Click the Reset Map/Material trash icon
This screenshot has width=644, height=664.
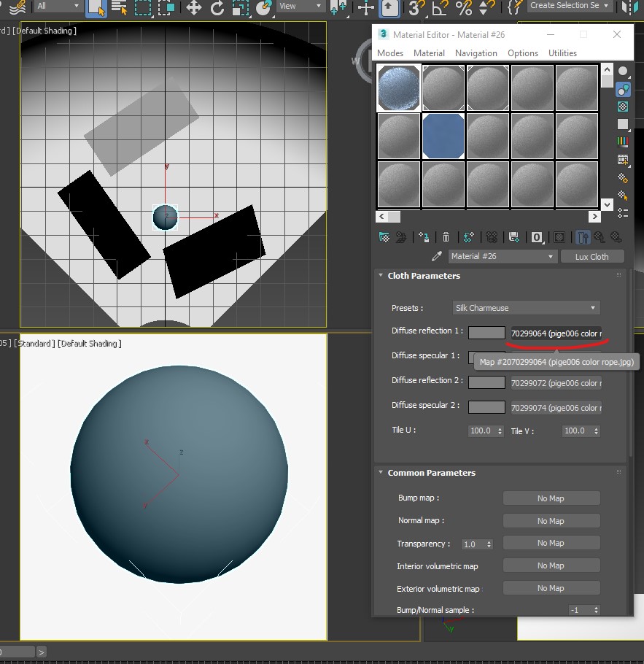[x=446, y=237]
